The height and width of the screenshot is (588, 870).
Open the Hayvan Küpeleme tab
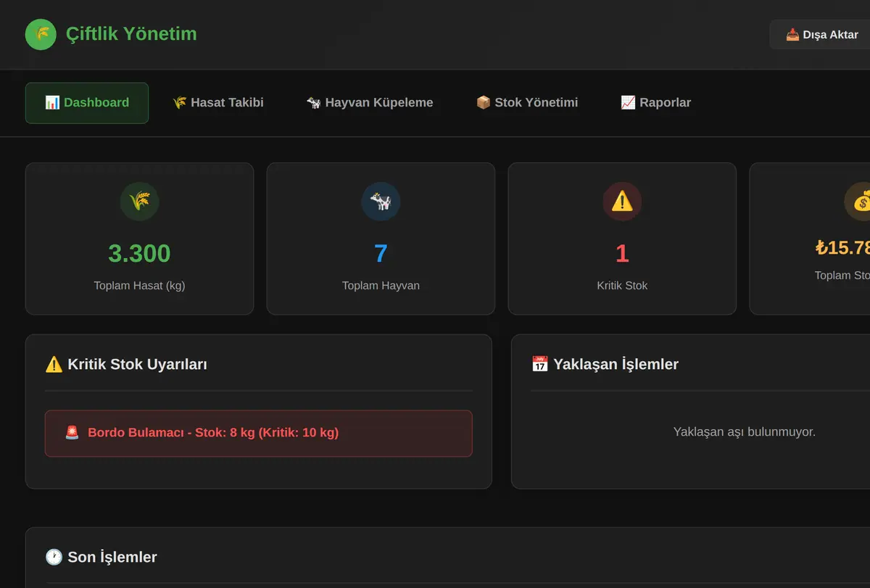pyautogui.click(x=370, y=103)
